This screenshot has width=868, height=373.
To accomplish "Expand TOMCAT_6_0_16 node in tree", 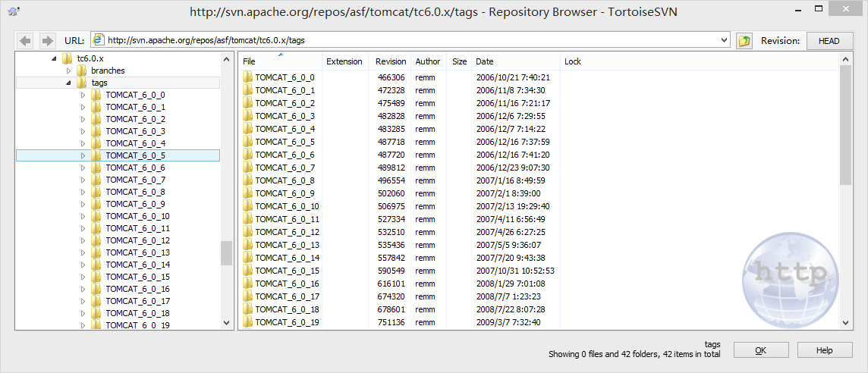I will [x=83, y=290].
